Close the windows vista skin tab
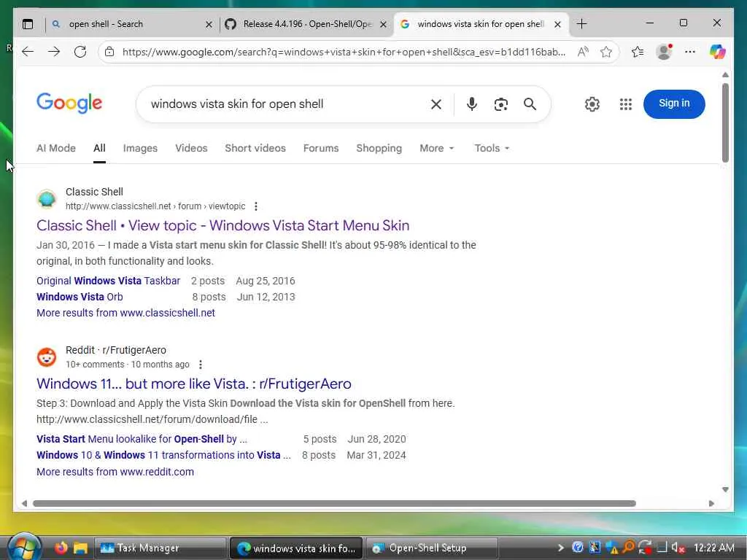Image resolution: width=747 pixels, height=560 pixels. coord(557,24)
